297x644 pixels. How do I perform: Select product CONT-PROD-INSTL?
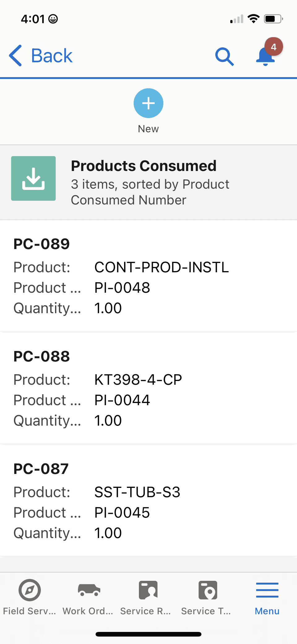(x=161, y=267)
